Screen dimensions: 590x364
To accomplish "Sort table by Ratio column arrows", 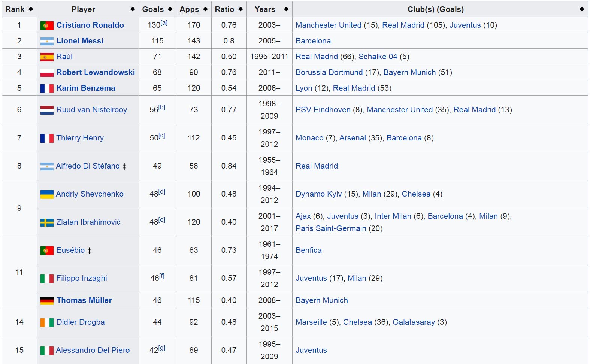I will (240, 9).
